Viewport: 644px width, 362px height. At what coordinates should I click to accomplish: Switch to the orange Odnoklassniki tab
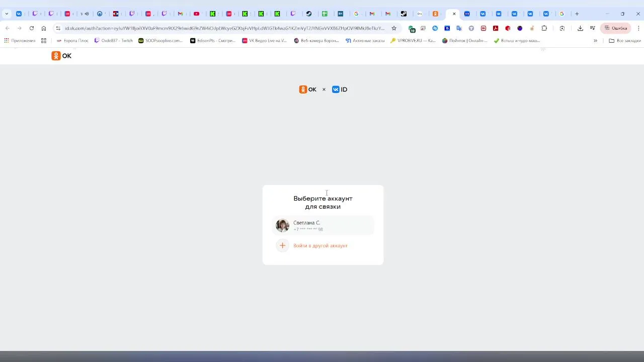tap(436, 14)
